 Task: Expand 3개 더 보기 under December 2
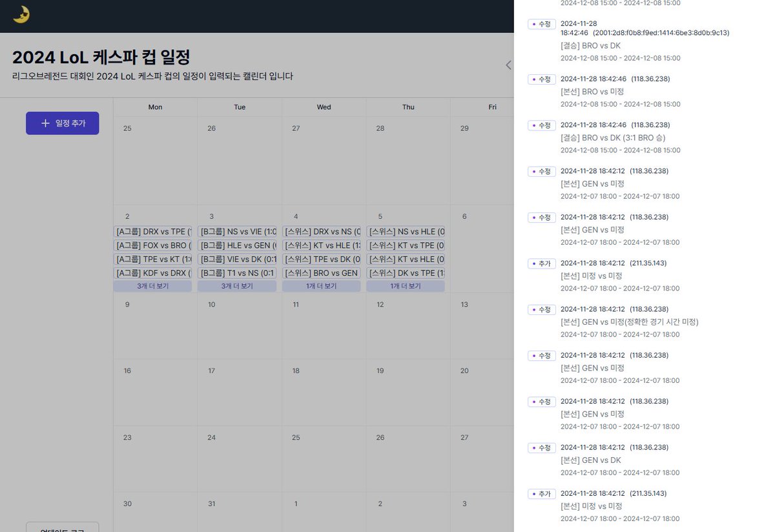(x=152, y=286)
